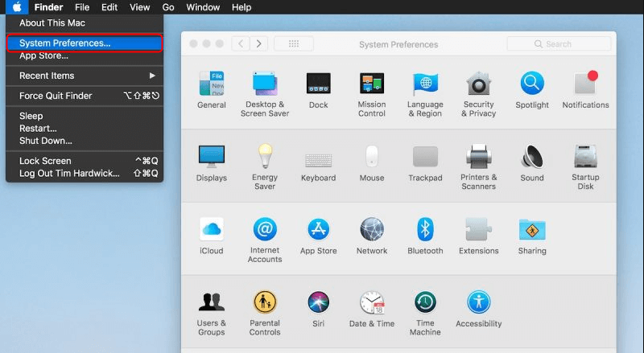Open the Notifications preferences icon
The width and height of the screenshot is (644, 353).
(x=585, y=84)
